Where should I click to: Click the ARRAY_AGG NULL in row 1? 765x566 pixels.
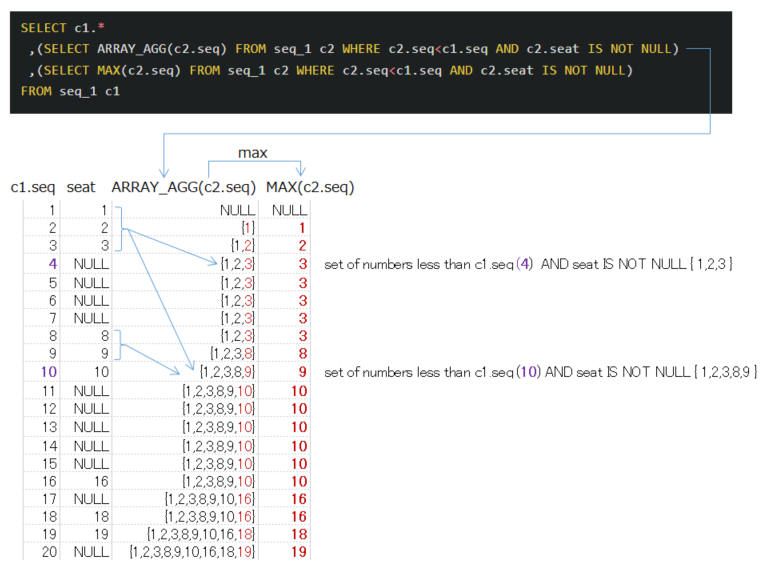click(x=238, y=210)
